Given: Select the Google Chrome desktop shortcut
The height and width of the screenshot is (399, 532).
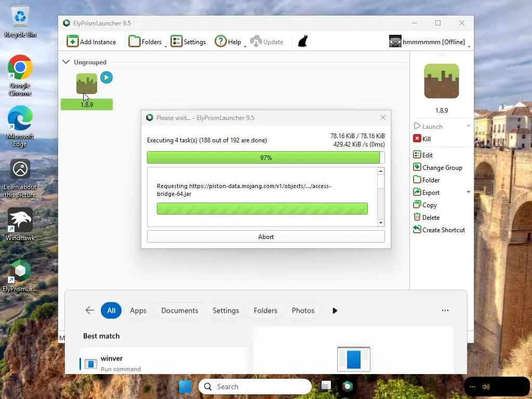Looking at the screenshot, I should 20,75.
